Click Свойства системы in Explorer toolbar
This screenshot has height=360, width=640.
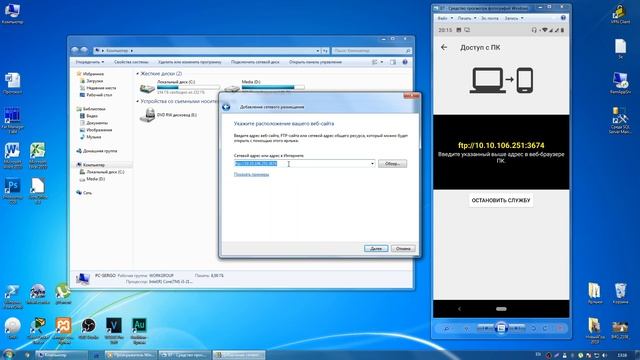coord(131,62)
